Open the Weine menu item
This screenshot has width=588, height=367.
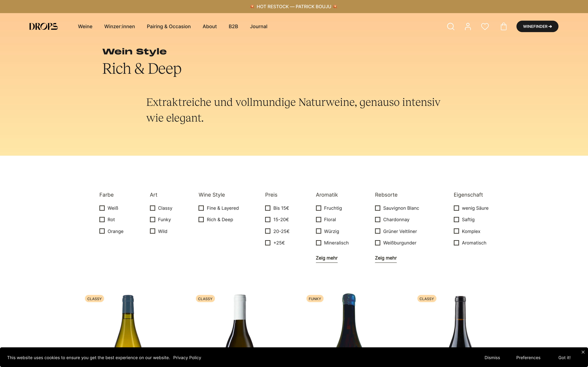85,26
